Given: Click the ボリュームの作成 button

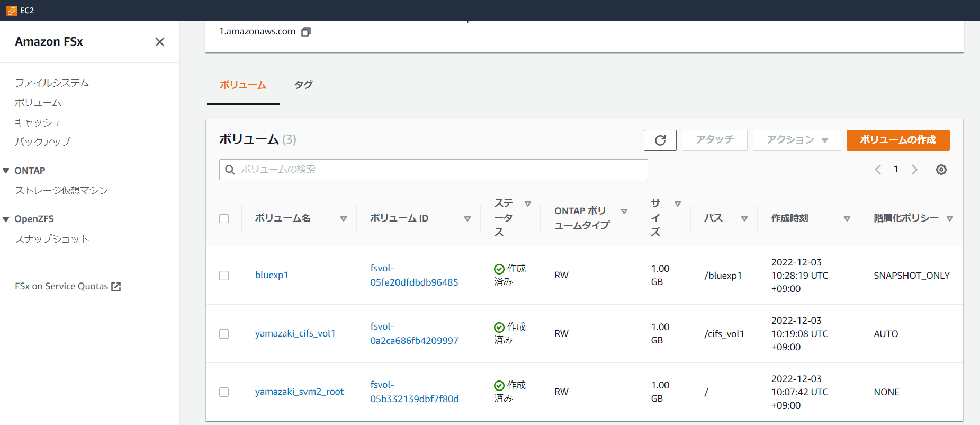Looking at the screenshot, I should tap(898, 140).
